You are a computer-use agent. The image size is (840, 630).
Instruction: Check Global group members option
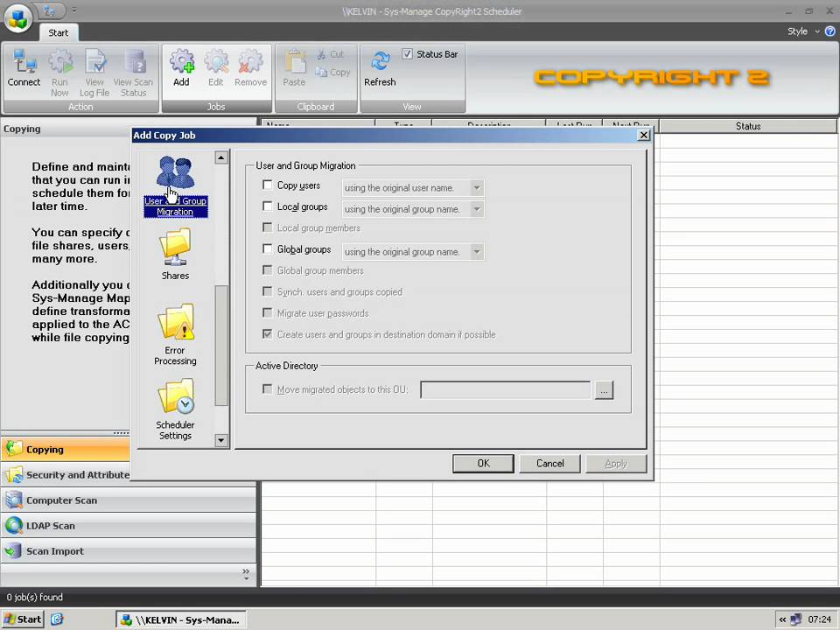(268, 270)
